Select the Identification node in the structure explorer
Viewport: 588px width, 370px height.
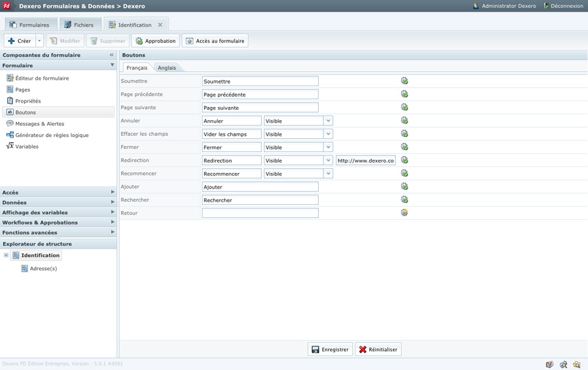[36, 255]
